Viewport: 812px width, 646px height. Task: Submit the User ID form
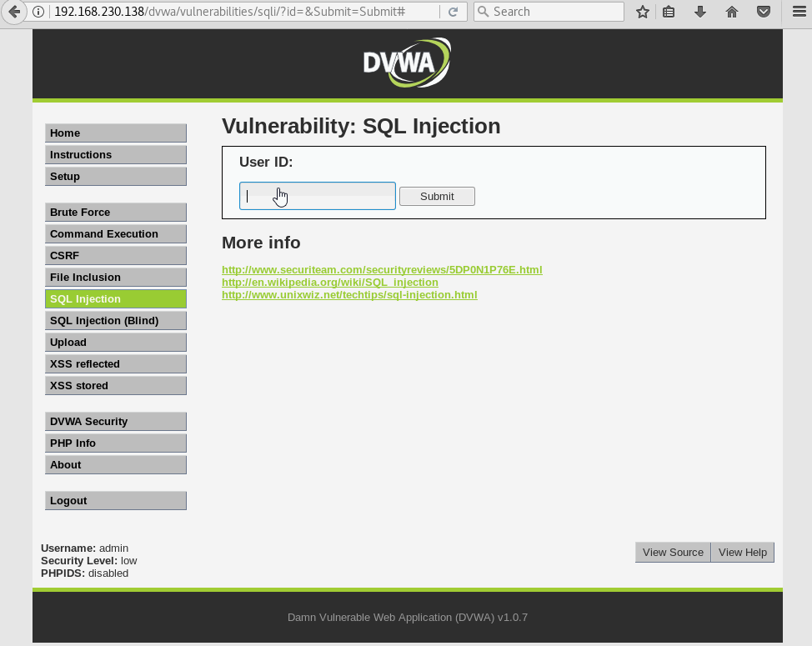tap(437, 196)
